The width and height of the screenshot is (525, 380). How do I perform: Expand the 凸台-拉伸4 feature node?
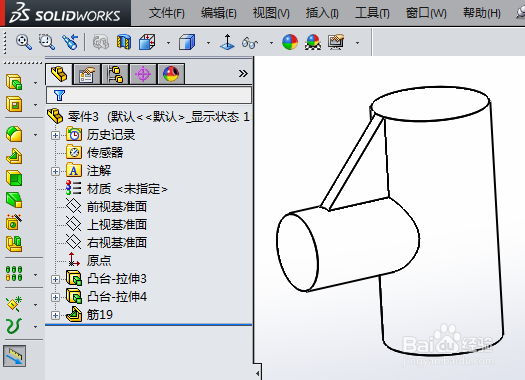point(55,297)
